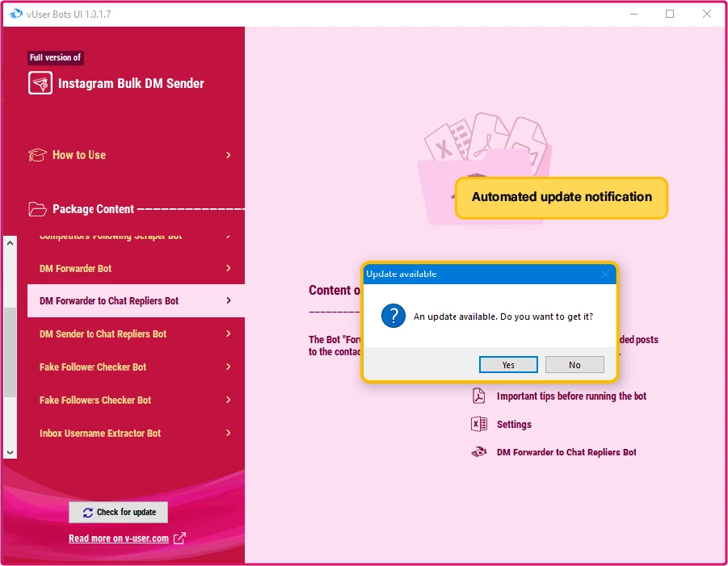Click the package list scroll down arrow
The image size is (728, 566).
pos(11,452)
